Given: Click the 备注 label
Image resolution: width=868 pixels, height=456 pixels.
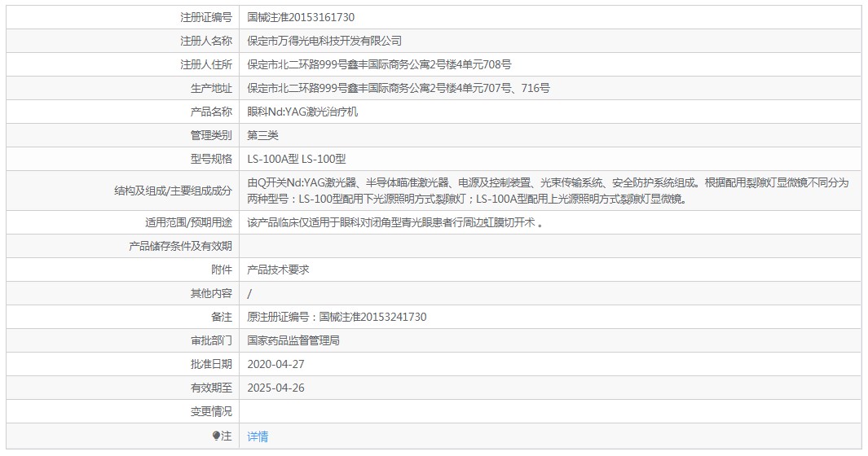Looking at the screenshot, I should pyautogui.click(x=222, y=317).
